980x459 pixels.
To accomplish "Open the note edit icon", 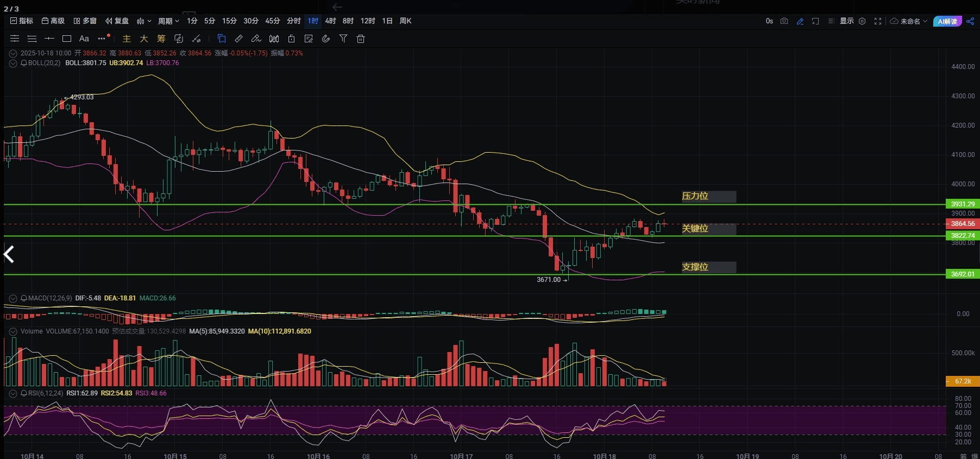I will tap(309, 39).
